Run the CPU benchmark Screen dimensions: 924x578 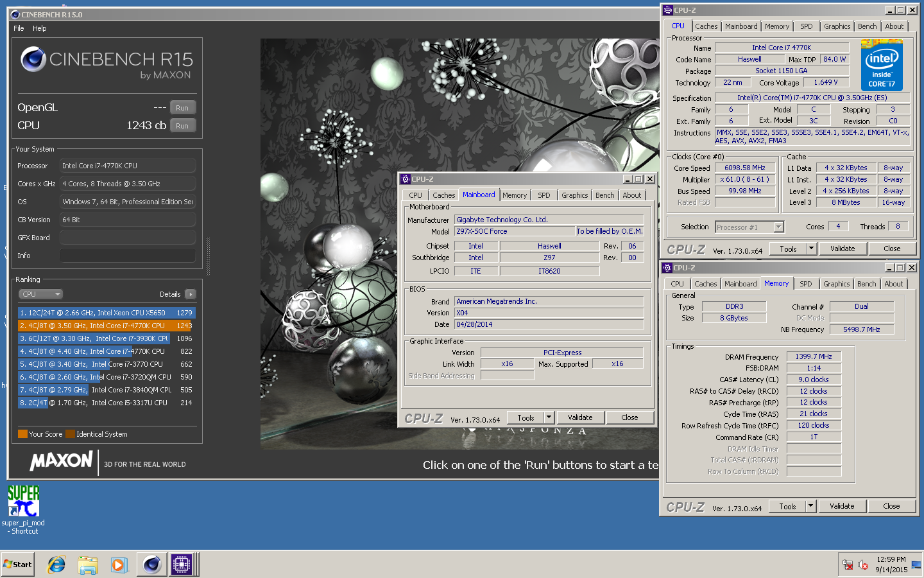click(182, 126)
